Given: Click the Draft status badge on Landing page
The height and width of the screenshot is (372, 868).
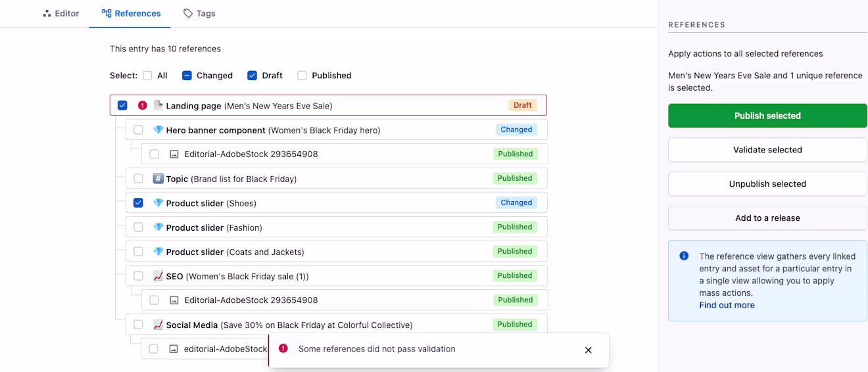Looking at the screenshot, I should [523, 105].
